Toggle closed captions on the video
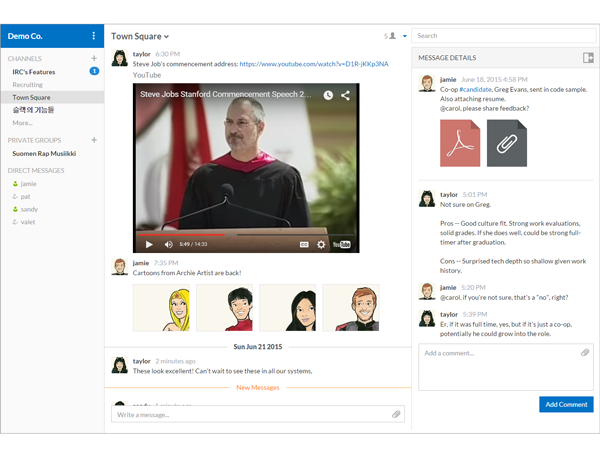The height and width of the screenshot is (457, 600). (x=304, y=245)
